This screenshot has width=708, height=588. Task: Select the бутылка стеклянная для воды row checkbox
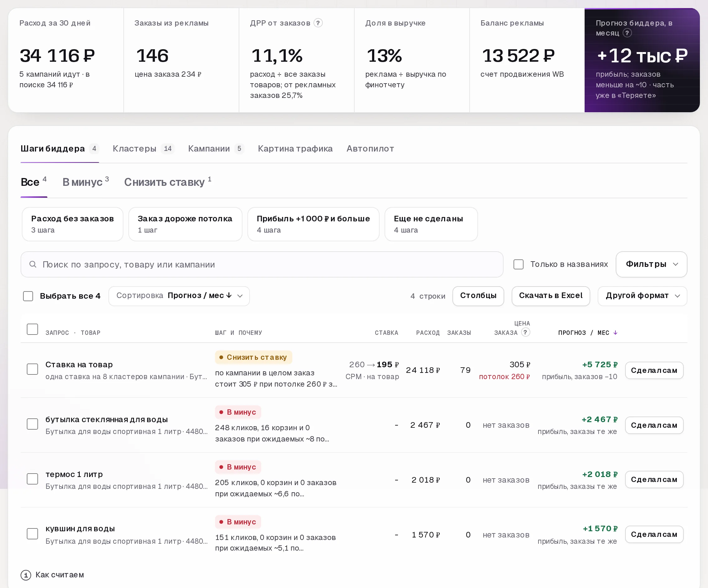point(32,424)
